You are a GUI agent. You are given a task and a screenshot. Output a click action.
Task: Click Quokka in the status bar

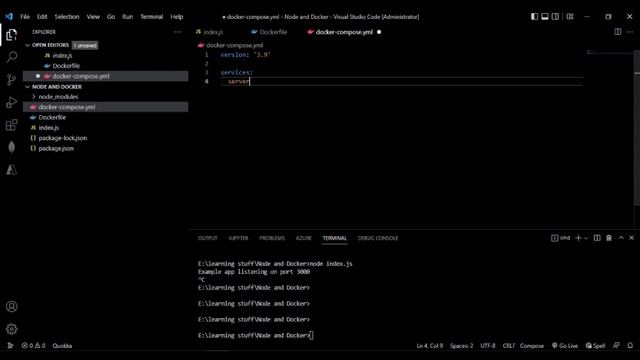tap(62, 346)
